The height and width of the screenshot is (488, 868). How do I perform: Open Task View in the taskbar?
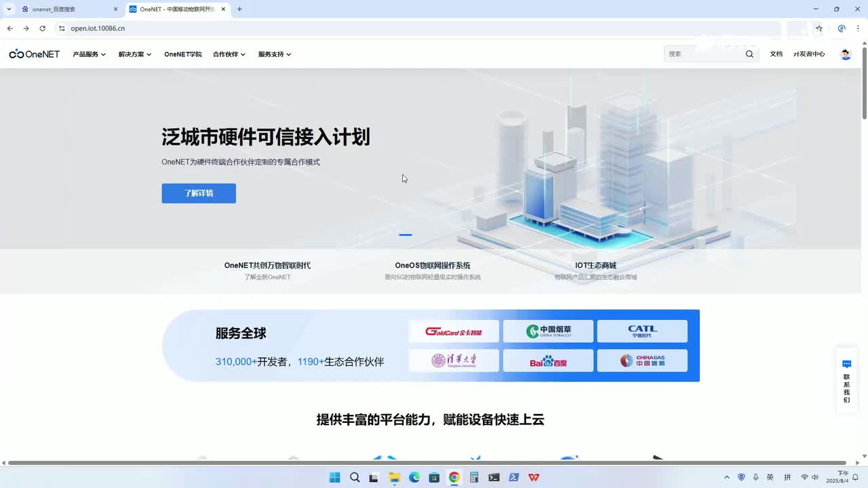(374, 477)
